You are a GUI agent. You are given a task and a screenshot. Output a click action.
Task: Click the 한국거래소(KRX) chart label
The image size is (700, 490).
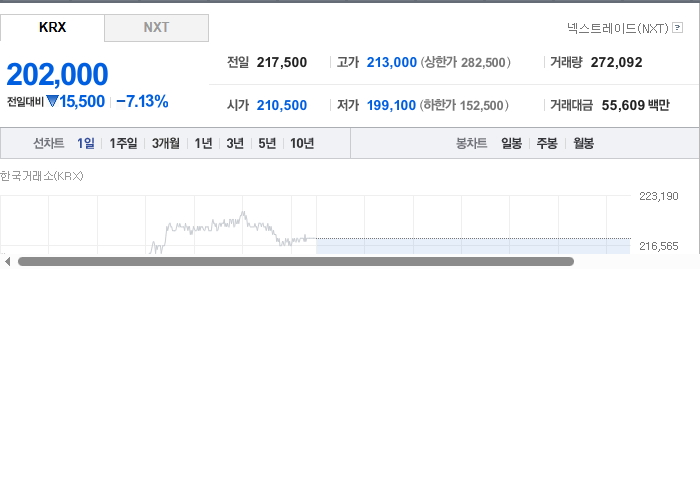click(42, 176)
